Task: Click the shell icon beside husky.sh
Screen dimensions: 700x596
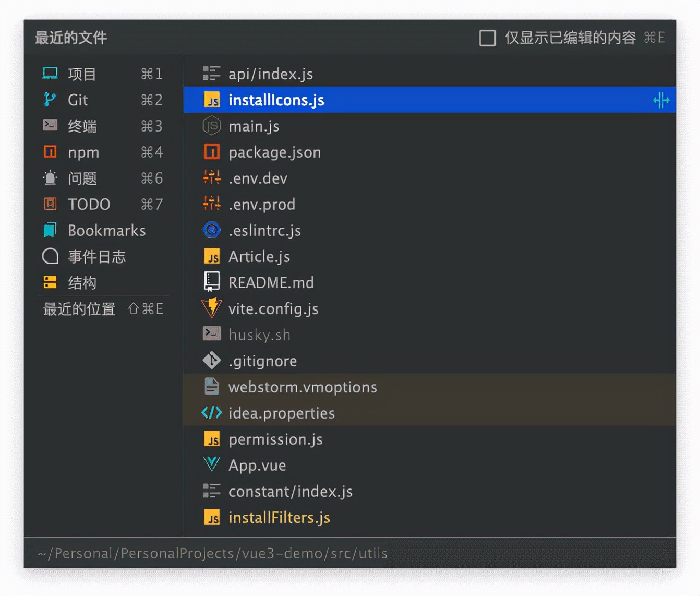Action: point(211,334)
